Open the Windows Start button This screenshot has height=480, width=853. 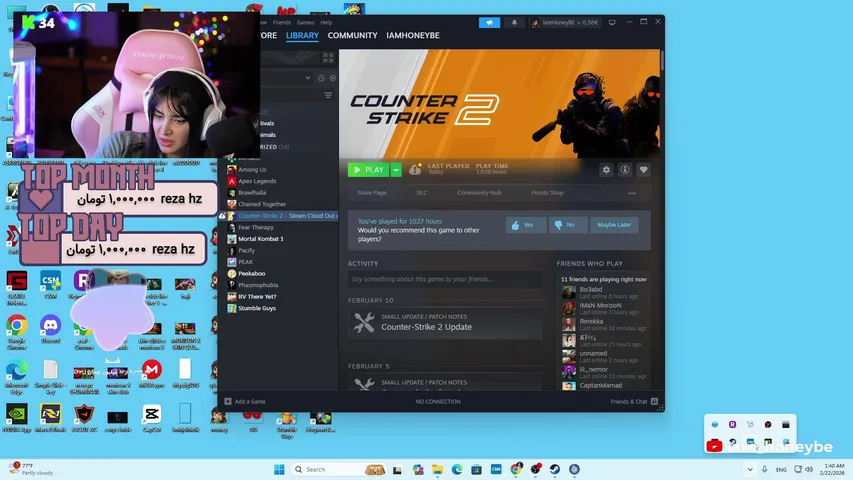click(x=279, y=470)
